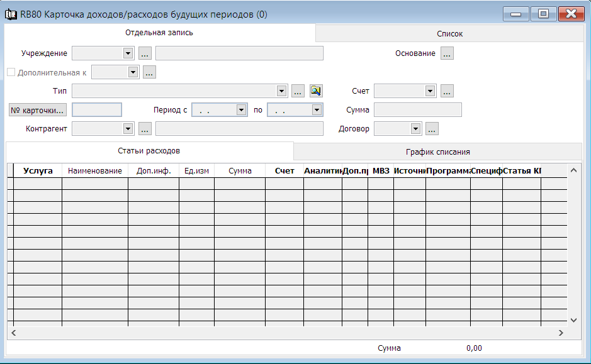Expand the Счет dropdown
Viewport: 591px width, 364px height.
(430, 91)
